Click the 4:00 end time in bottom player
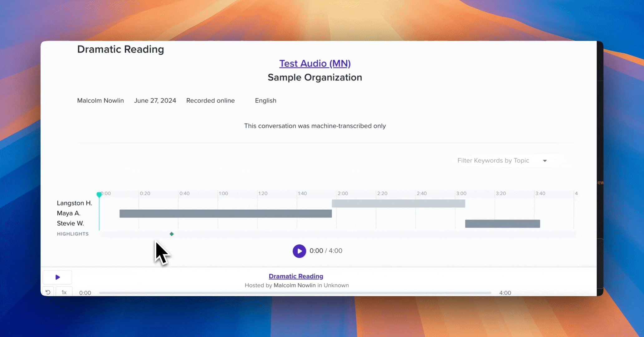 505,293
